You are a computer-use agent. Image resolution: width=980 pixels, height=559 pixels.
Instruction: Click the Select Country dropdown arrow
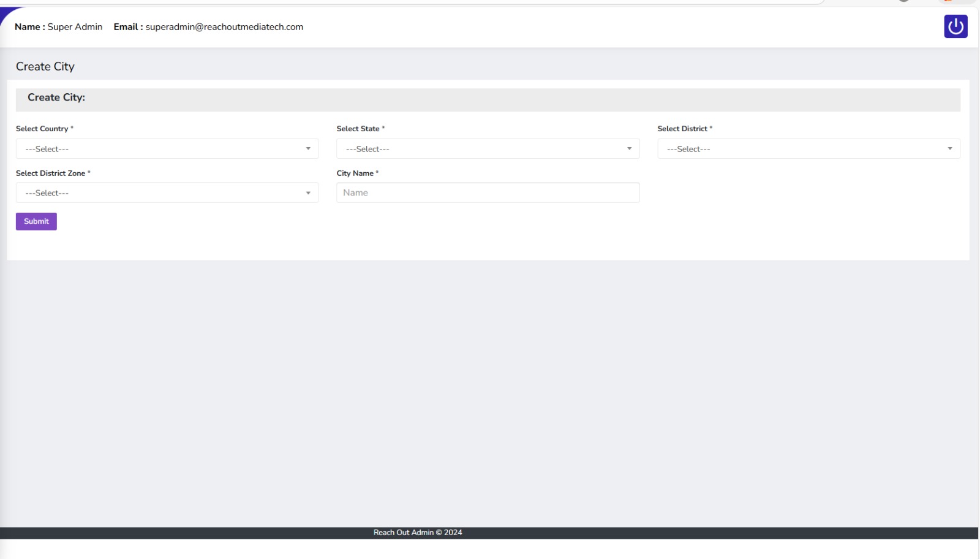pos(308,149)
